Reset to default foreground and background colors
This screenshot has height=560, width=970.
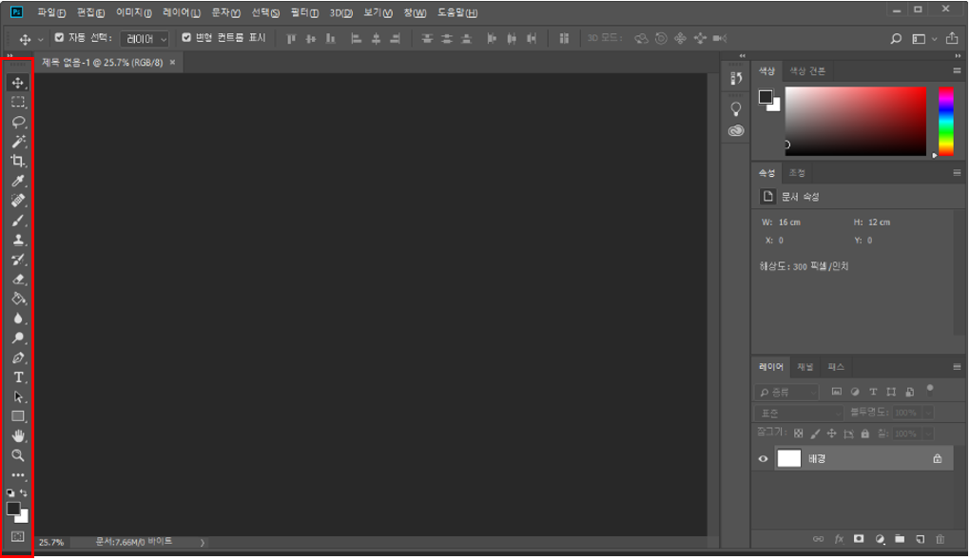coord(10,493)
